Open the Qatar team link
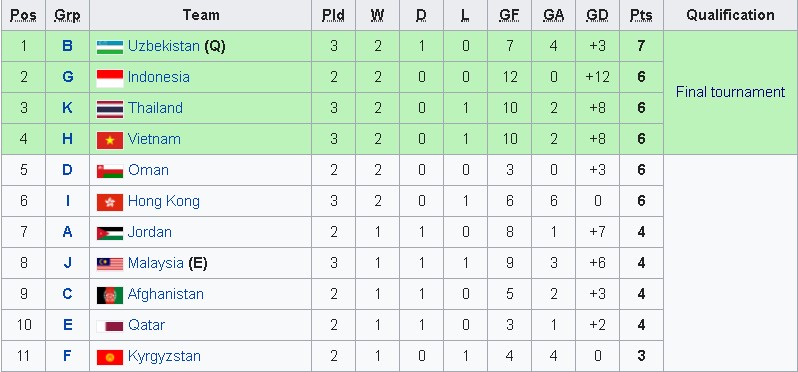Image resolution: width=798 pixels, height=372 pixels. [x=147, y=325]
